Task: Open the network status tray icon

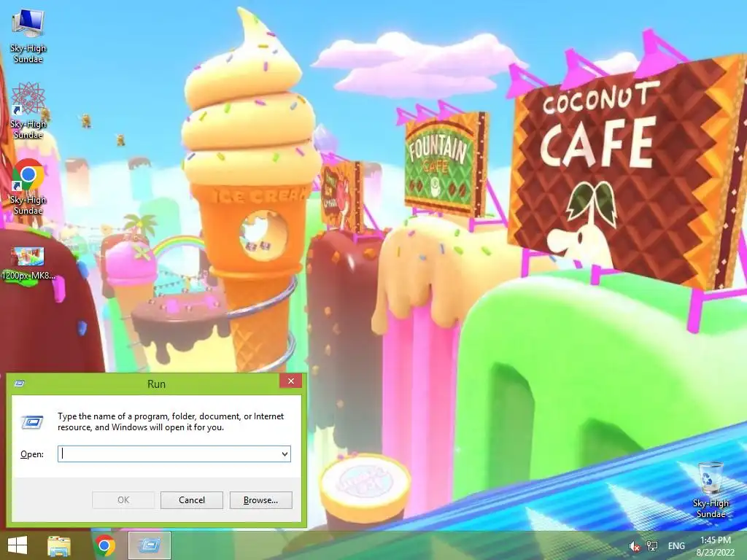Action: coord(651,546)
